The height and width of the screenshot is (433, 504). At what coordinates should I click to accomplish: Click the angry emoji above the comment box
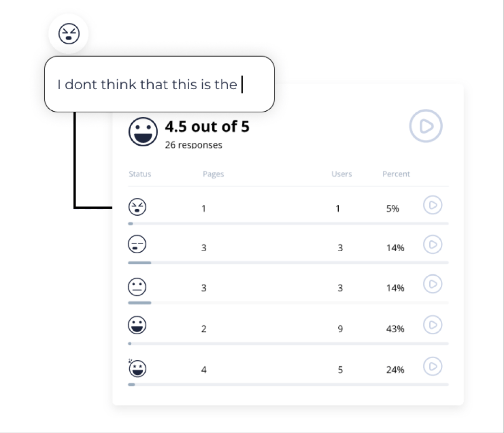tap(69, 34)
